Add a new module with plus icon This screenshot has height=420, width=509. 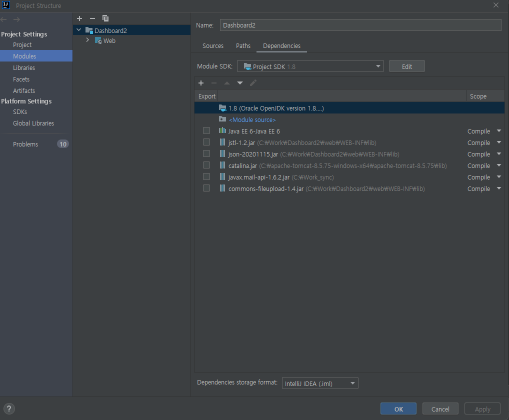tap(79, 18)
